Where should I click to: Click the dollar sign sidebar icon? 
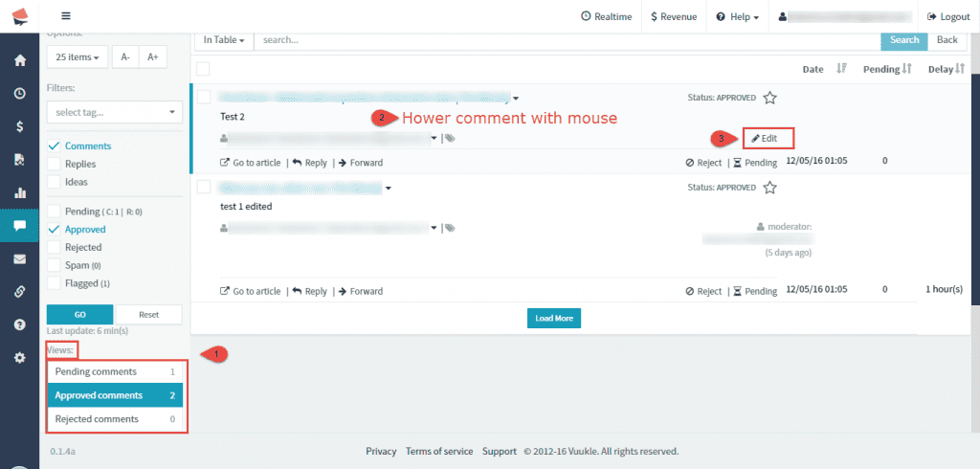click(x=19, y=126)
